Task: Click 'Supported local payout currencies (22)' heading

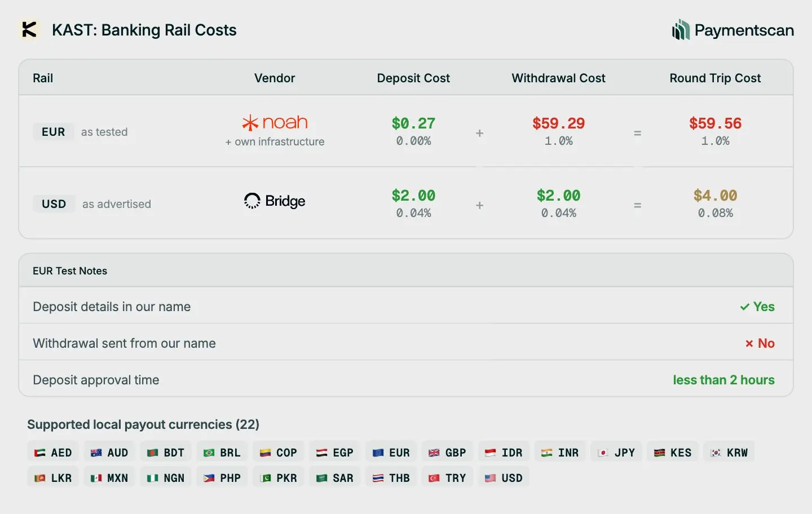Action: [143, 424]
